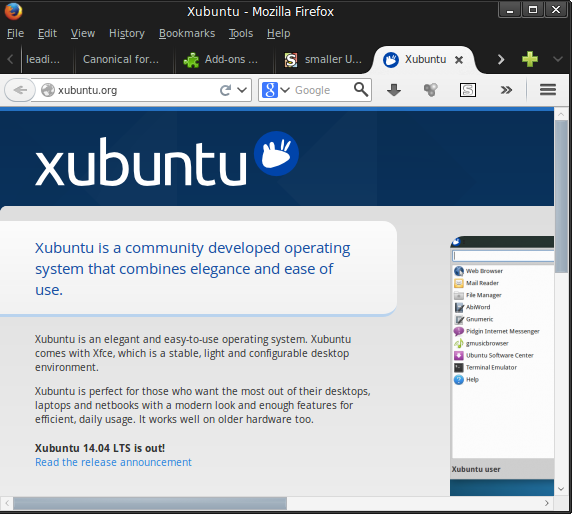572x514 pixels.
Task: Click the 'AbiWord' menu entry text
Action: pos(478,307)
